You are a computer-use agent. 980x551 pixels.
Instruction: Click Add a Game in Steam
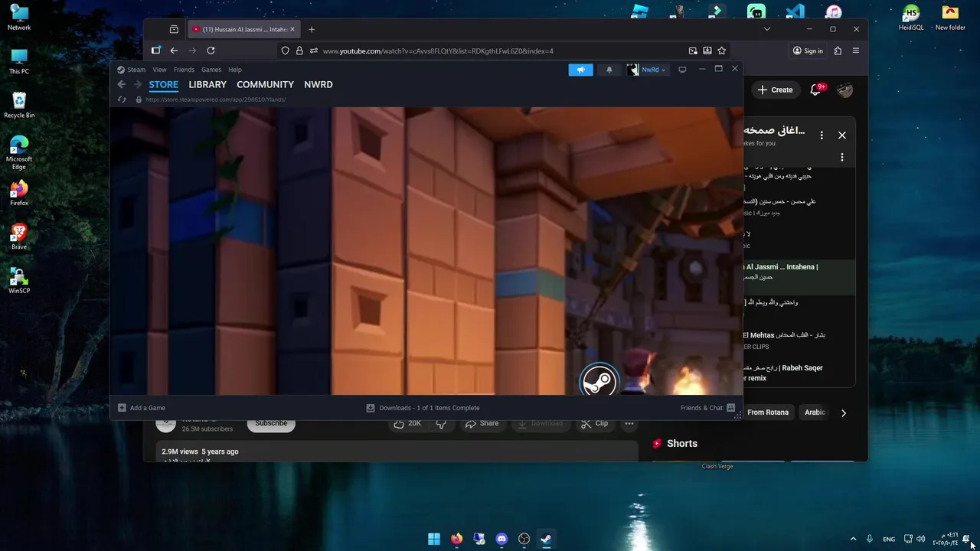tap(142, 408)
